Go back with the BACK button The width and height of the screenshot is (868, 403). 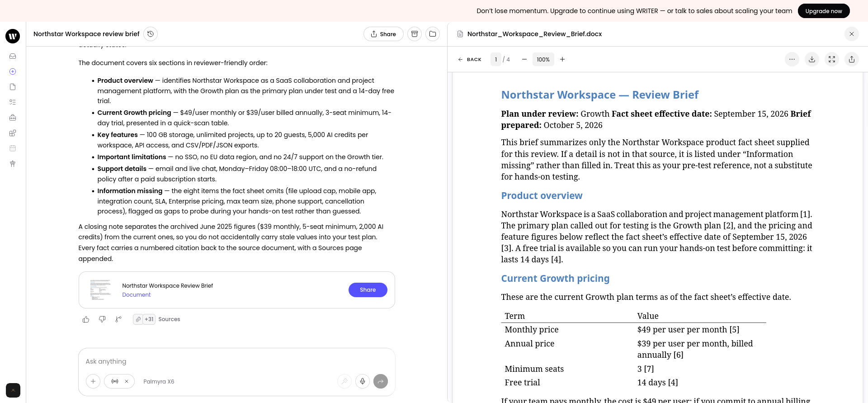(x=470, y=59)
